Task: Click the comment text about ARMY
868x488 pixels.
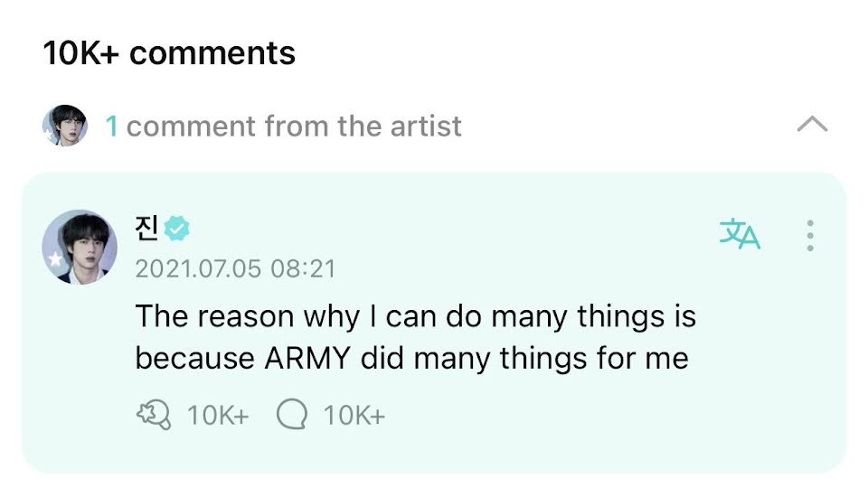Action: click(x=414, y=337)
